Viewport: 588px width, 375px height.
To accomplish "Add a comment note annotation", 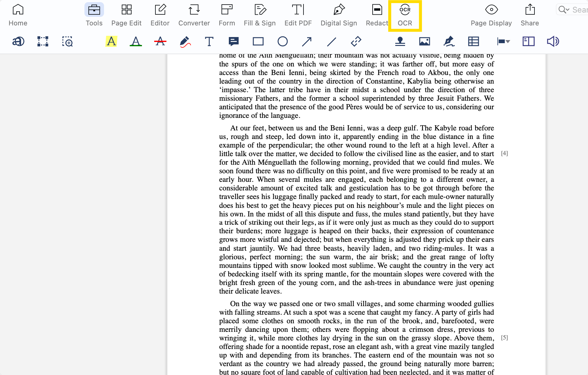I will click(x=234, y=41).
